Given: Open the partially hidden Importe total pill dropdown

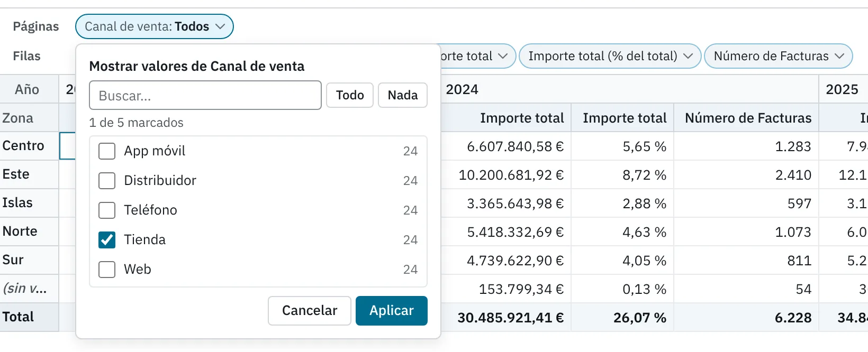Looking at the screenshot, I should coord(478,56).
